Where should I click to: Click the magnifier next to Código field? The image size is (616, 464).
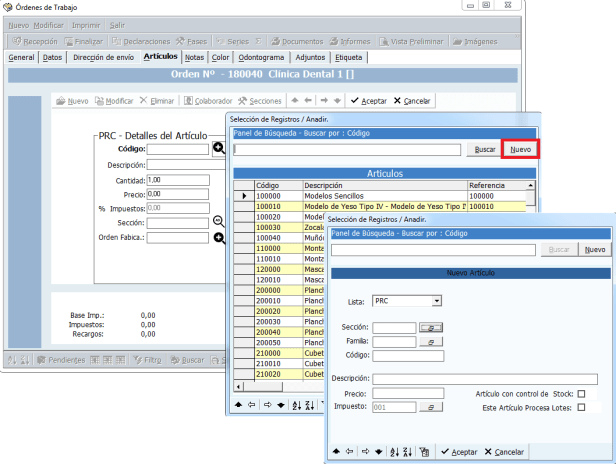(x=219, y=149)
